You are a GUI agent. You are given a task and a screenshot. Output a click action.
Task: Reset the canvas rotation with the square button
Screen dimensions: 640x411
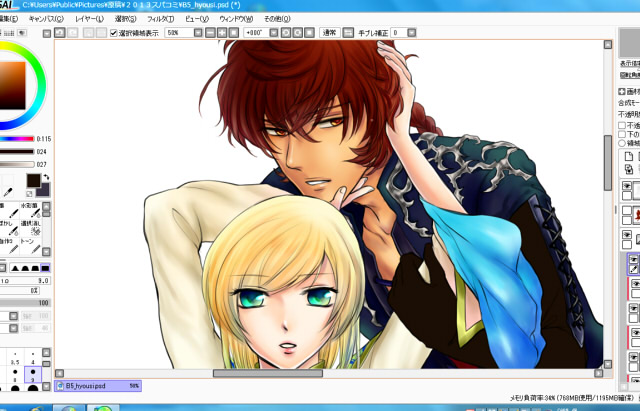click(x=309, y=33)
